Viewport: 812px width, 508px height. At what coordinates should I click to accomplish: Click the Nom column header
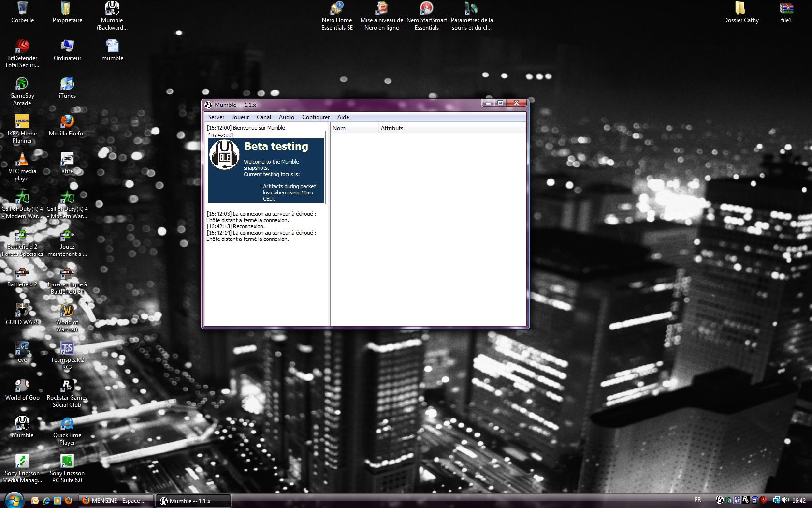[x=354, y=128]
